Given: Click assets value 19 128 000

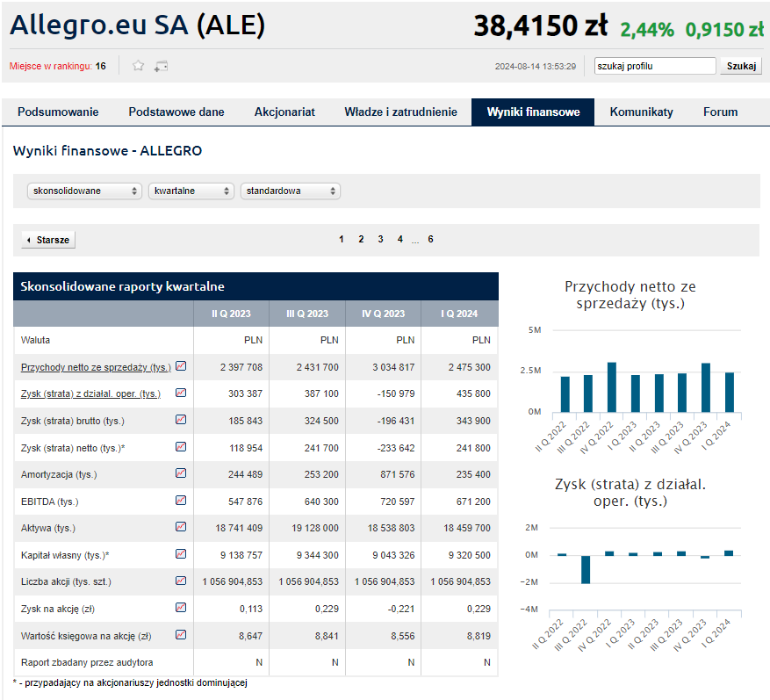Looking at the screenshot, I should coord(315,528).
